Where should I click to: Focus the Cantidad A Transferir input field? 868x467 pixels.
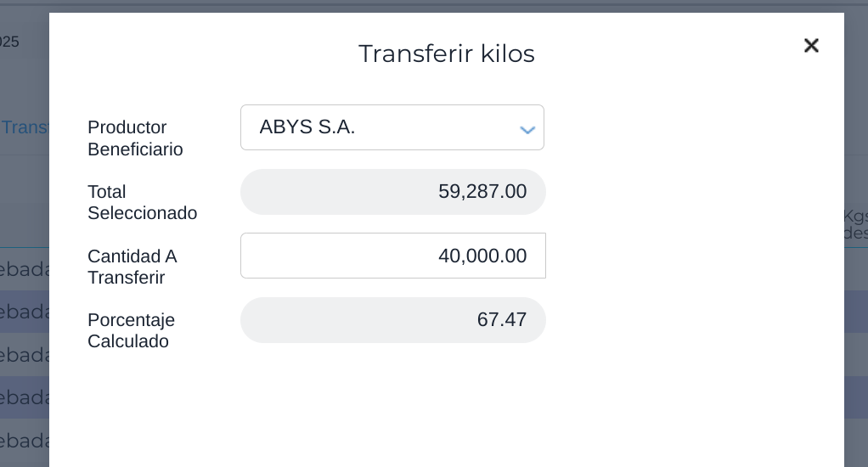pos(392,256)
